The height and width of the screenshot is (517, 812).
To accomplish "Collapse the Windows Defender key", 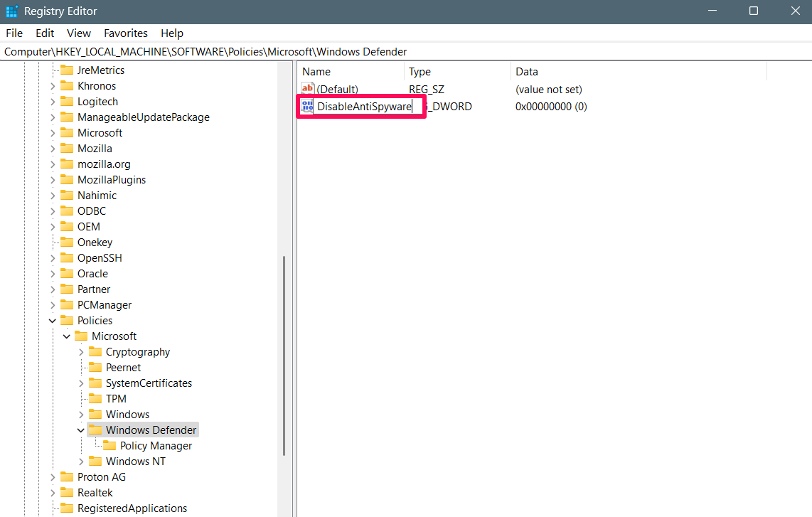I will click(x=81, y=430).
